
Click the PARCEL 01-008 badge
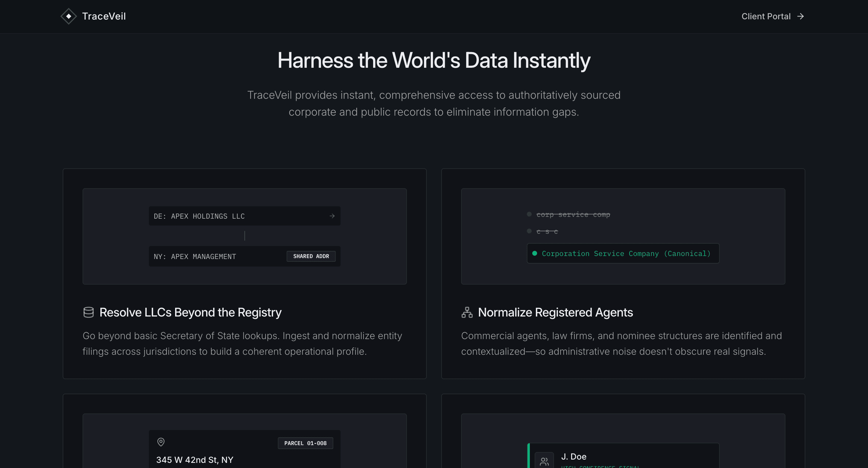pyautogui.click(x=305, y=443)
